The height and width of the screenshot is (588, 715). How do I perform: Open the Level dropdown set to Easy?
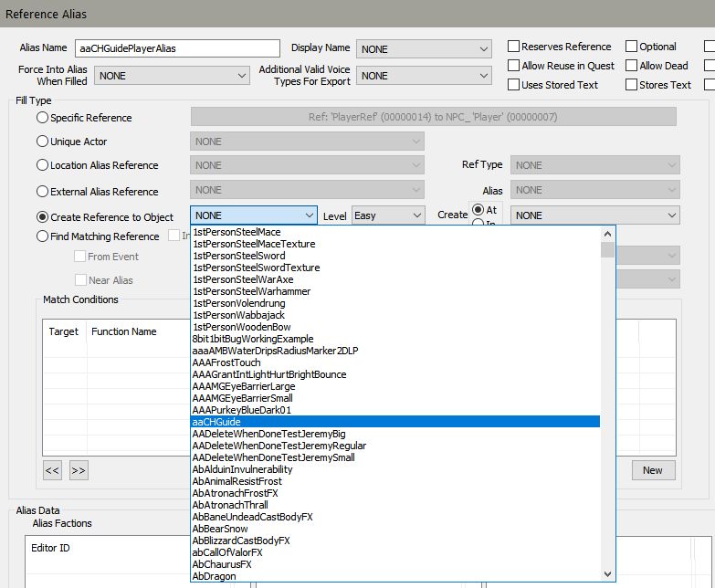point(388,215)
